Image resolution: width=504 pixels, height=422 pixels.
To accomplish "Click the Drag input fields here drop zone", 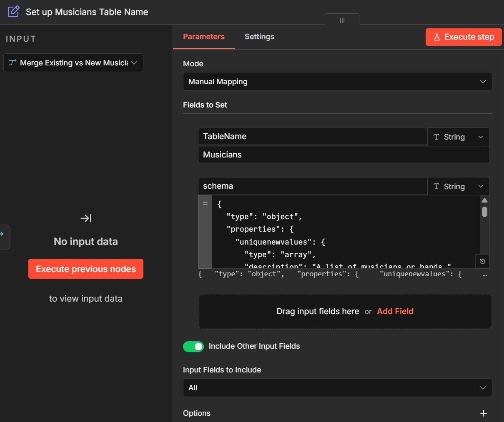I will (345, 312).
